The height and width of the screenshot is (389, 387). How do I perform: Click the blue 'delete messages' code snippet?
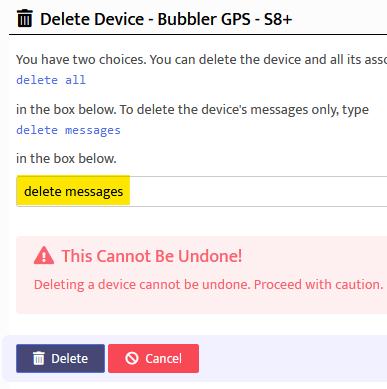[x=68, y=130]
